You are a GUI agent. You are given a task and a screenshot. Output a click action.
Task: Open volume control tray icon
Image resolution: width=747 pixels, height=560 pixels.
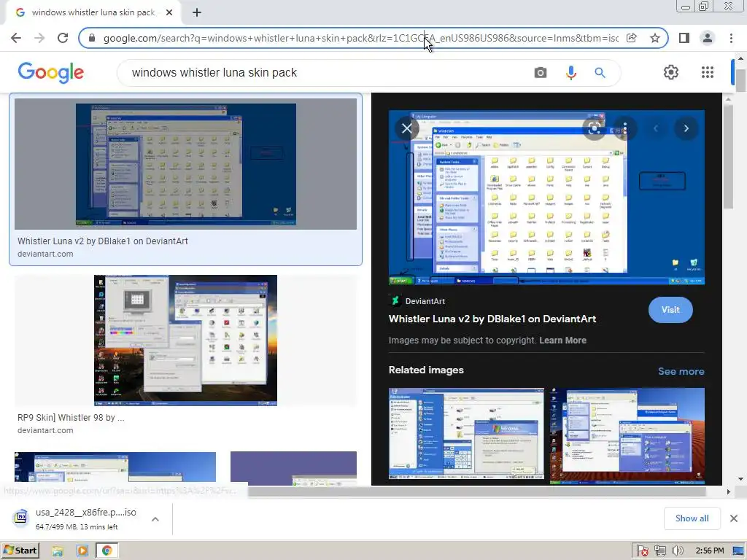(677, 551)
